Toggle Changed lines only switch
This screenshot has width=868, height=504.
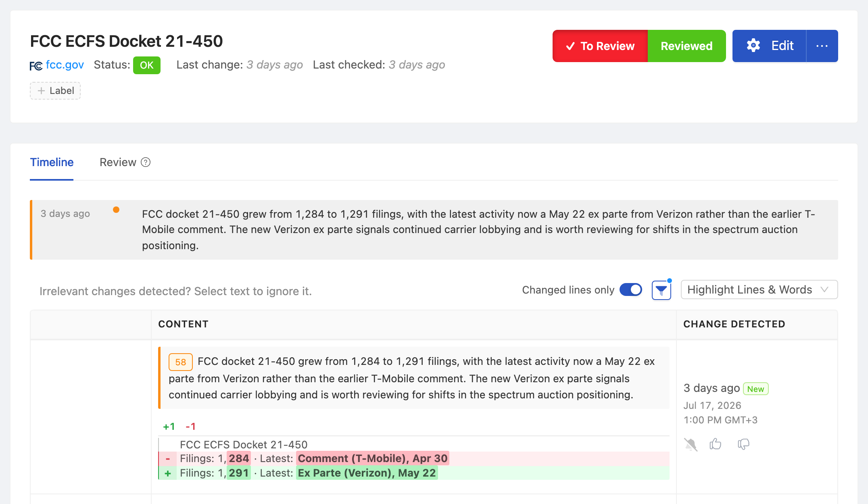pos(631,290)
